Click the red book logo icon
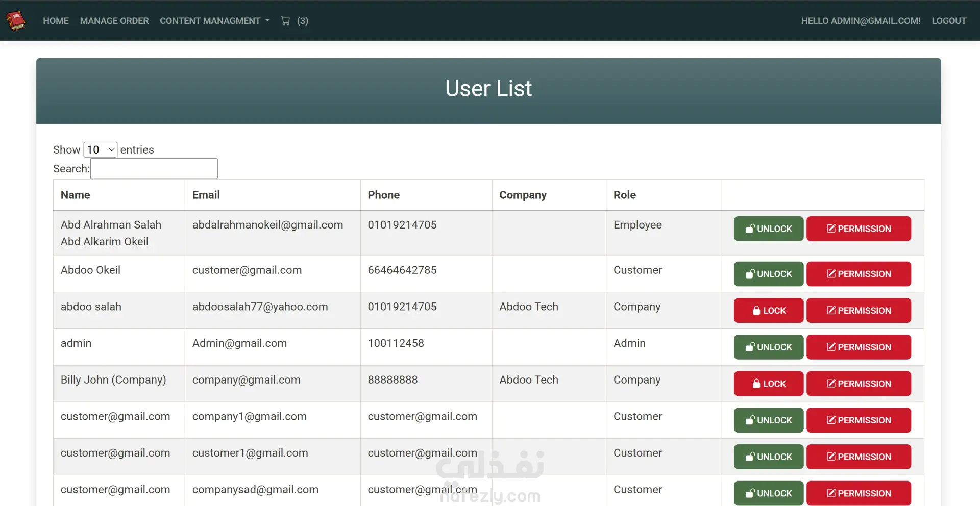Viewport: 980px width, 506px height. coord(16,21)
